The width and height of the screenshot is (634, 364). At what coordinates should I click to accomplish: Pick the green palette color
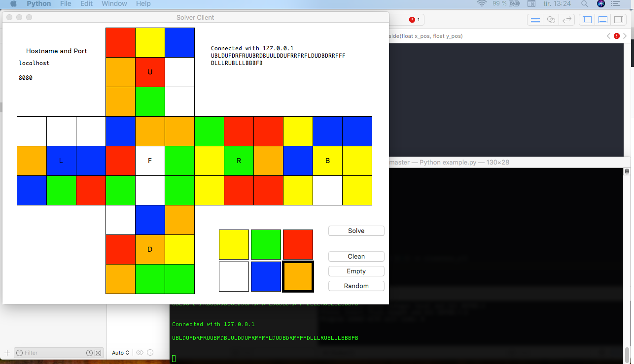(x=266, y=244)
